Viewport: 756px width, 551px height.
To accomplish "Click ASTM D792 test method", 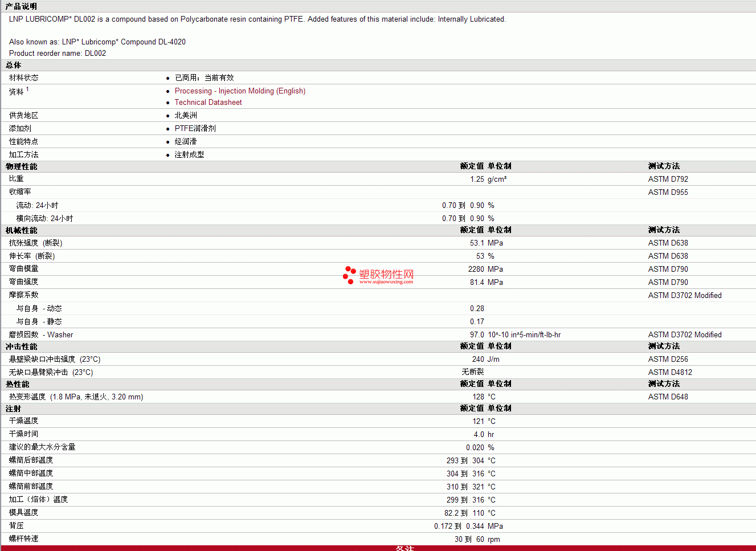I will click(668, 179).
